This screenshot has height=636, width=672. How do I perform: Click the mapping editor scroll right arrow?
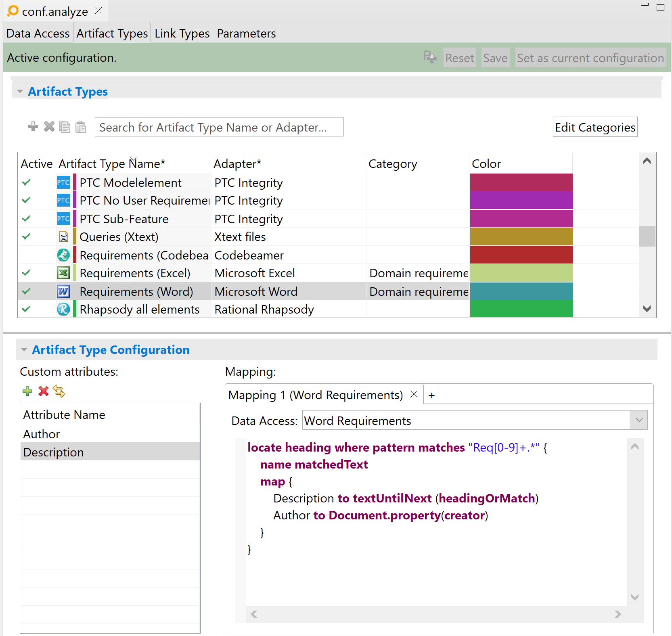(x=618, y=614)
